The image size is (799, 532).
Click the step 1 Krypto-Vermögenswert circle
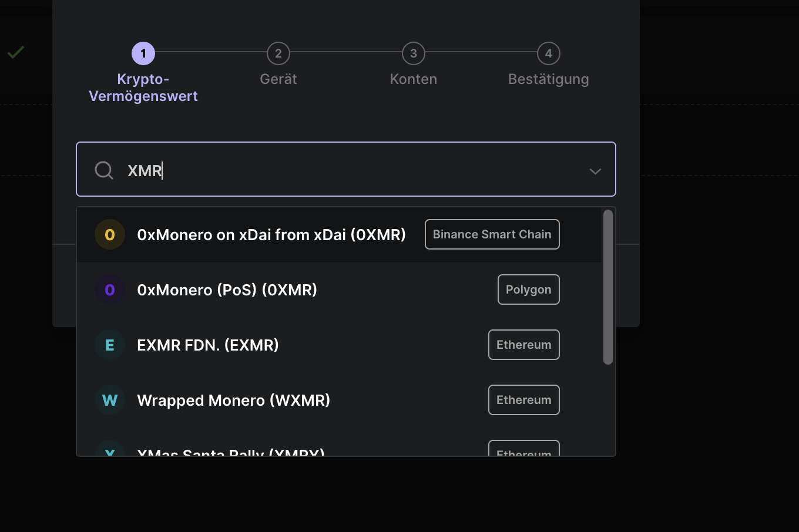coord(143,52)
